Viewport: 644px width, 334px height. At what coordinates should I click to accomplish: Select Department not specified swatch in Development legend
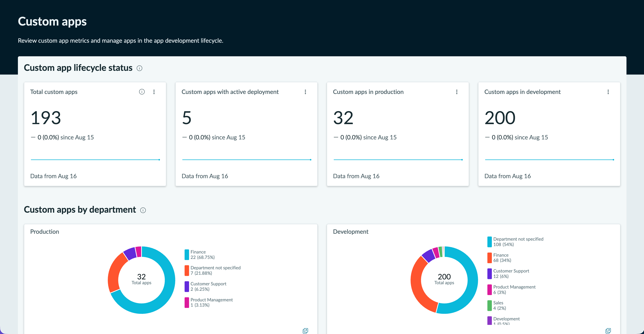point(489,242)
